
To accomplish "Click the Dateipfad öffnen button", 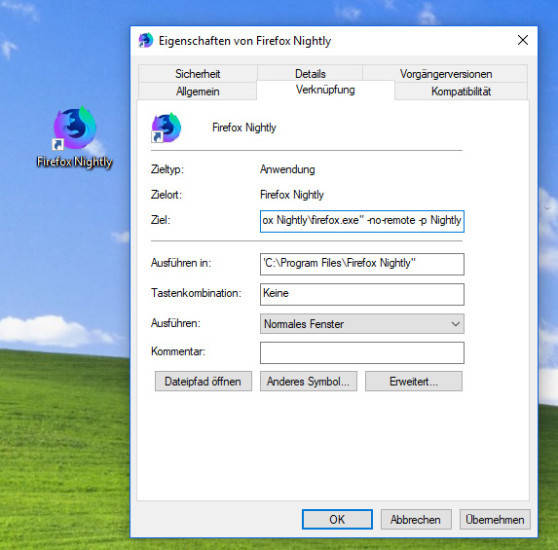I will pos(203,381).
